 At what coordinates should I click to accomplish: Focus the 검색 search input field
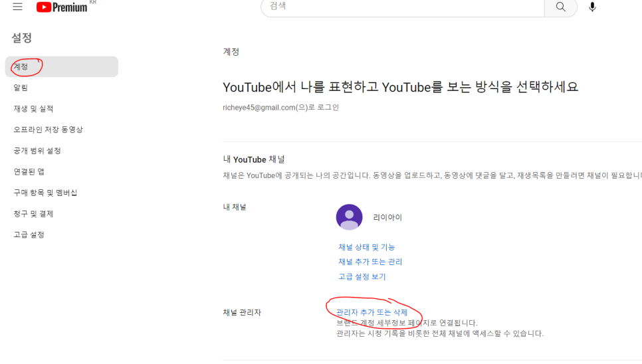403,7
